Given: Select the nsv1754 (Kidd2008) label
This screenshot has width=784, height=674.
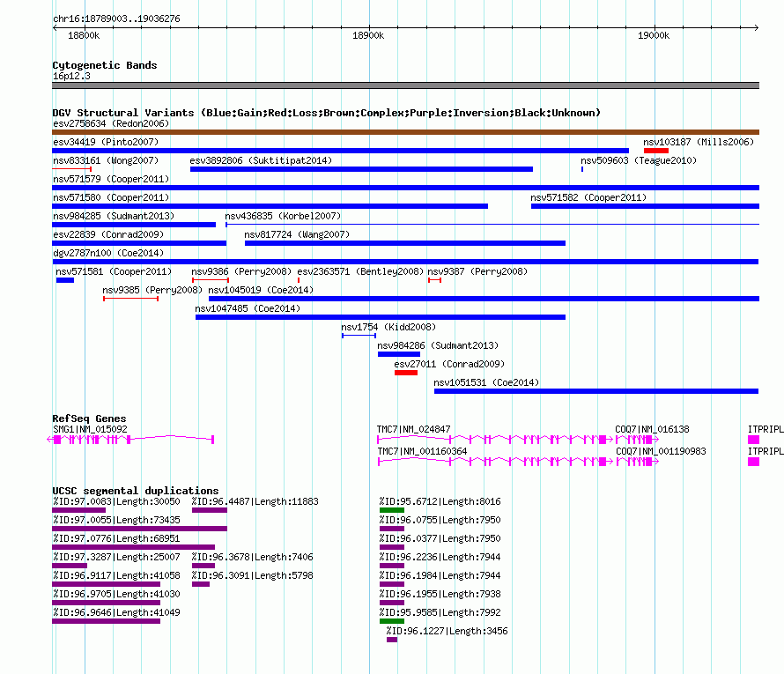Looking at the screenshot, I should [388, 327].
